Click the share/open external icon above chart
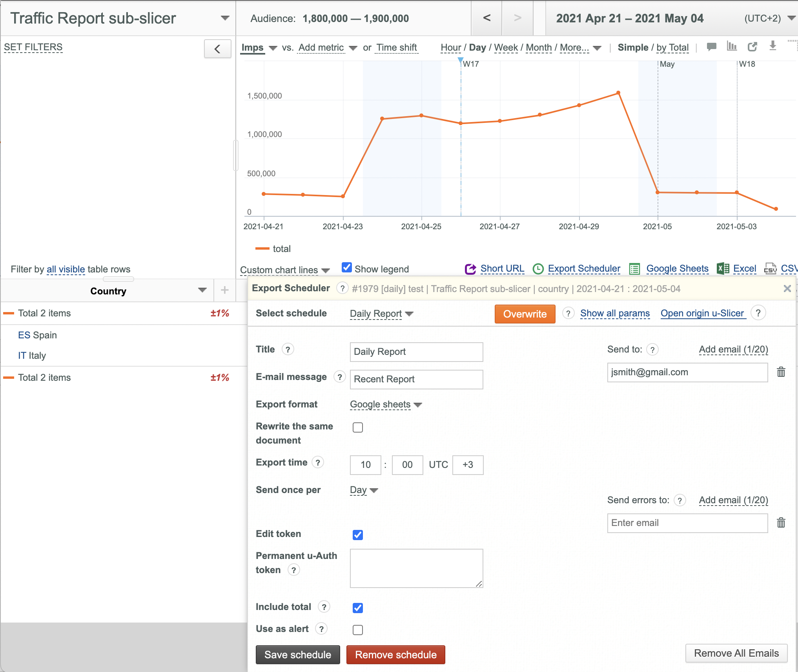Image resolution: width=798 pixels, height=672 pixels. (x=752, y=47)
